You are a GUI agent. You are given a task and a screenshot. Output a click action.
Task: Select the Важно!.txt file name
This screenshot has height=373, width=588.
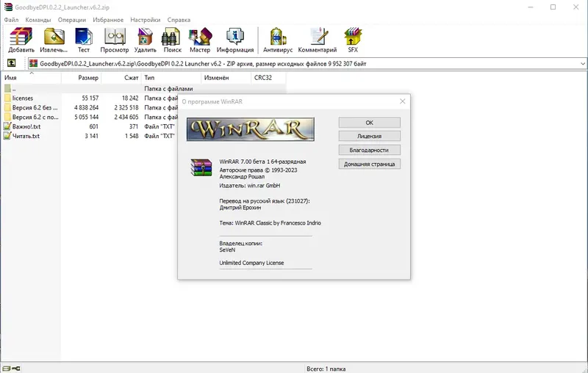click(26, 126)
